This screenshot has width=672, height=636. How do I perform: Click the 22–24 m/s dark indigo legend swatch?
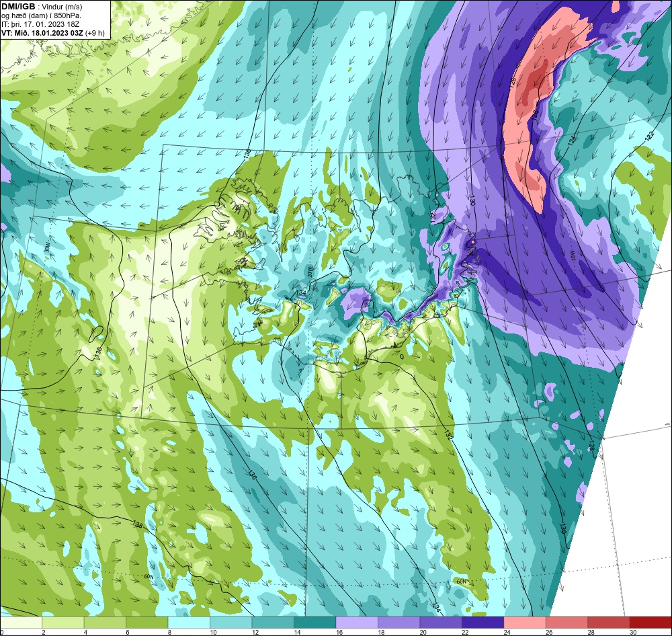[x=483, y=622]
